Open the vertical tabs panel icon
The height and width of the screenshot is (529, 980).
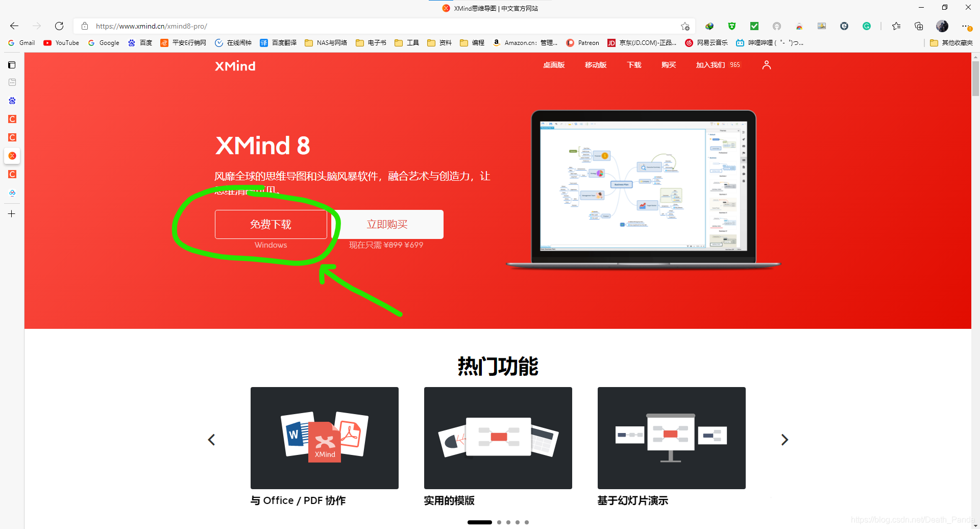pyautogui.click(x=12, y=65)
